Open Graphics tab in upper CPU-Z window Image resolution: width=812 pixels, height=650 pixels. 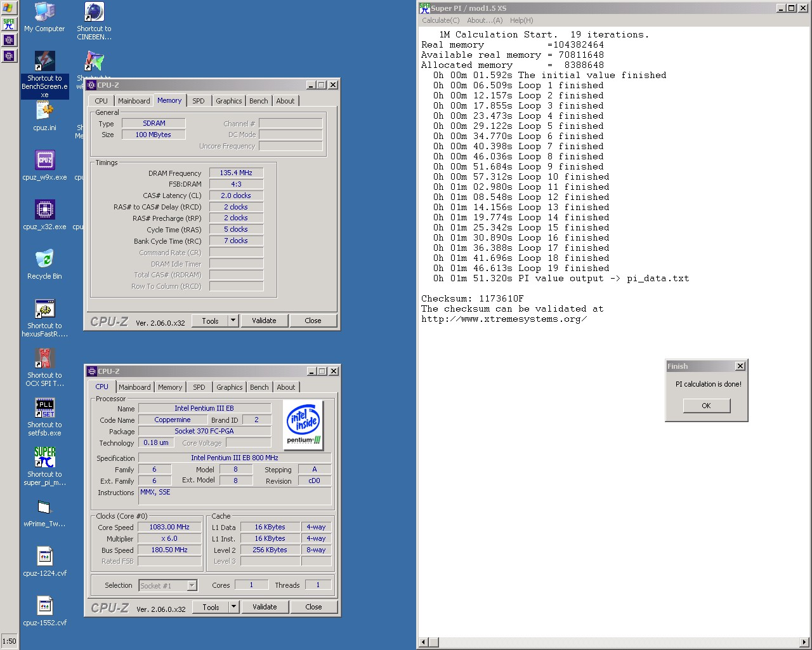(228, 101)
